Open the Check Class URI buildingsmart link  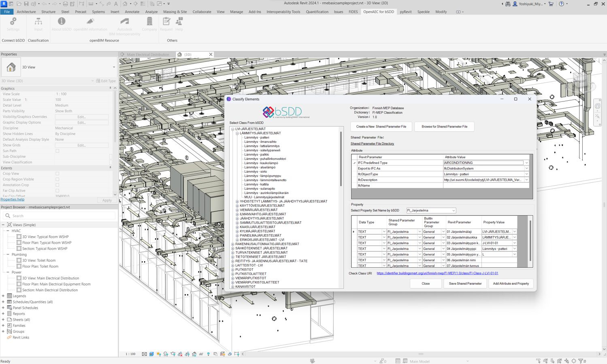[437, 273]
